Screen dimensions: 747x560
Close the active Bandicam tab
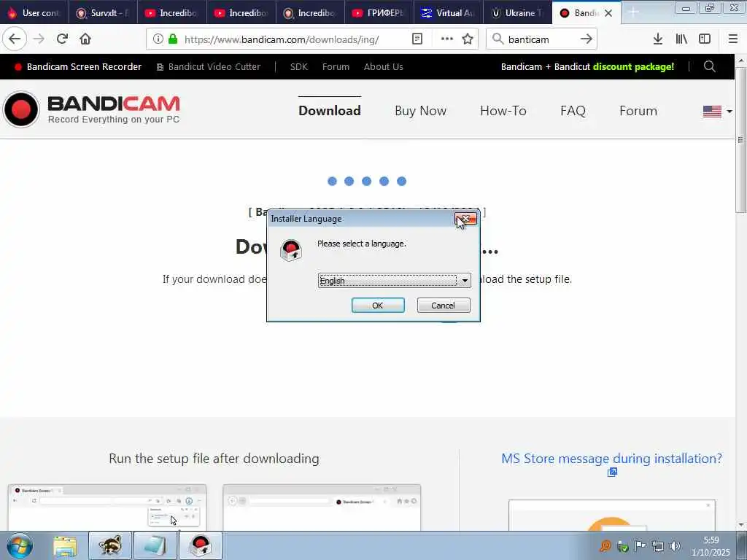608,13
